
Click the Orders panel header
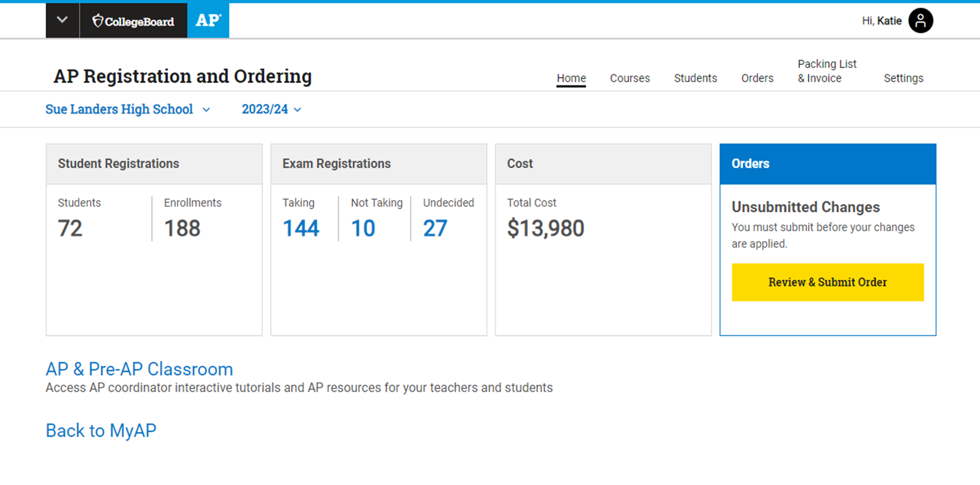(x=827, y=164)
